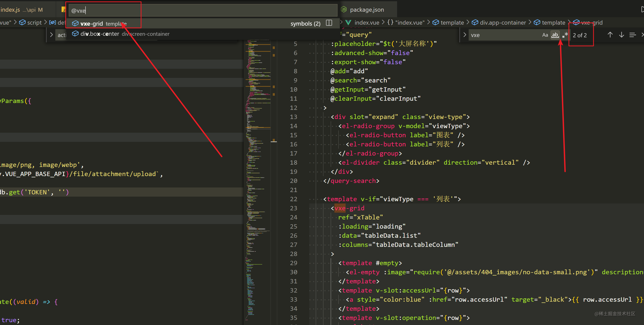Click line number 22 in gutter
This screenshot has width=644, height=325.
point(294,199)
